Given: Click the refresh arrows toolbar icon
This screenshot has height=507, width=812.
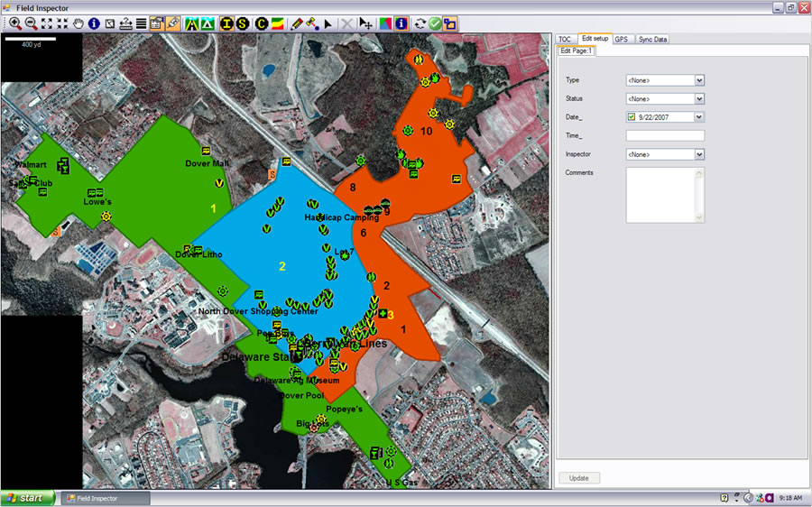Looking at the screenshot, I should point(420,23).
